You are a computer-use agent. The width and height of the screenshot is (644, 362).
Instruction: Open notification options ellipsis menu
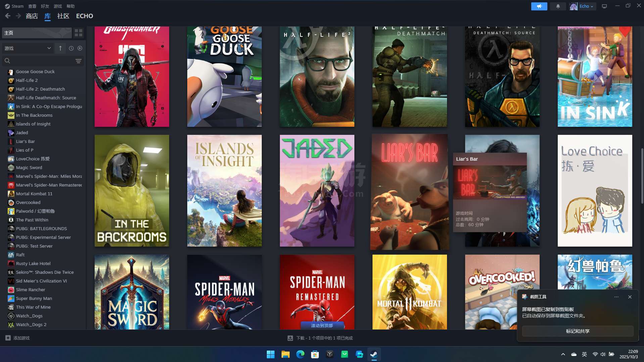[x=616, y=297]
